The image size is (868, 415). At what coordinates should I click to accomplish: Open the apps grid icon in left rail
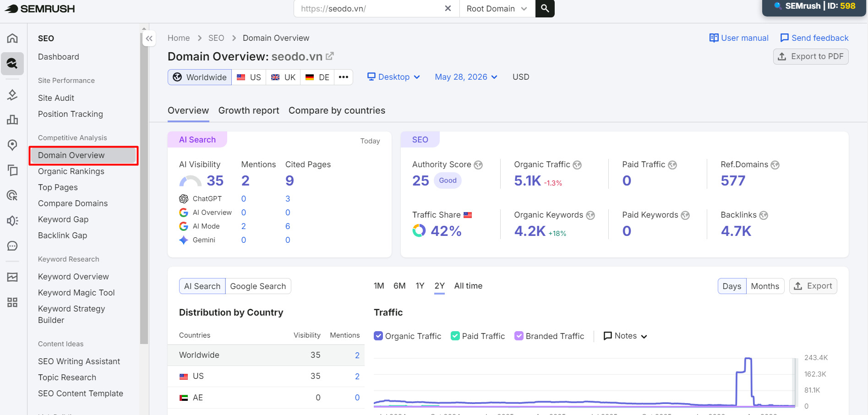pyautogui.click(x=12, y=302)
